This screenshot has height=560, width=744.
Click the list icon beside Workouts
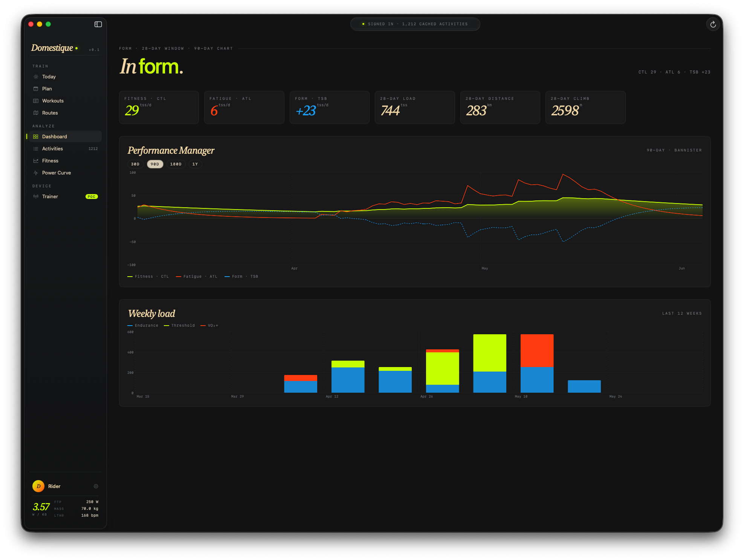(36, 101)
